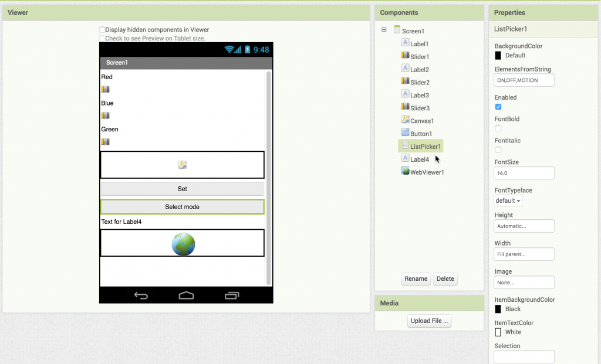The image size is (601, 364).
Task: Check the FontItalic property box
Action: coord(498,150)
